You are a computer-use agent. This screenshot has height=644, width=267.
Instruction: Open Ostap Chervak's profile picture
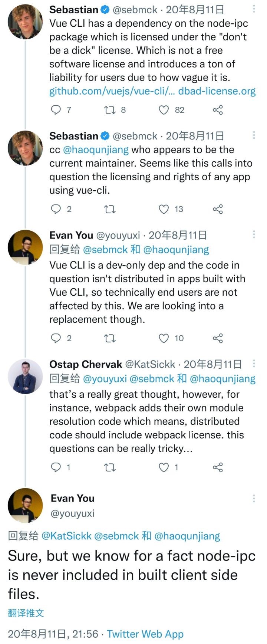pos(25,376)
